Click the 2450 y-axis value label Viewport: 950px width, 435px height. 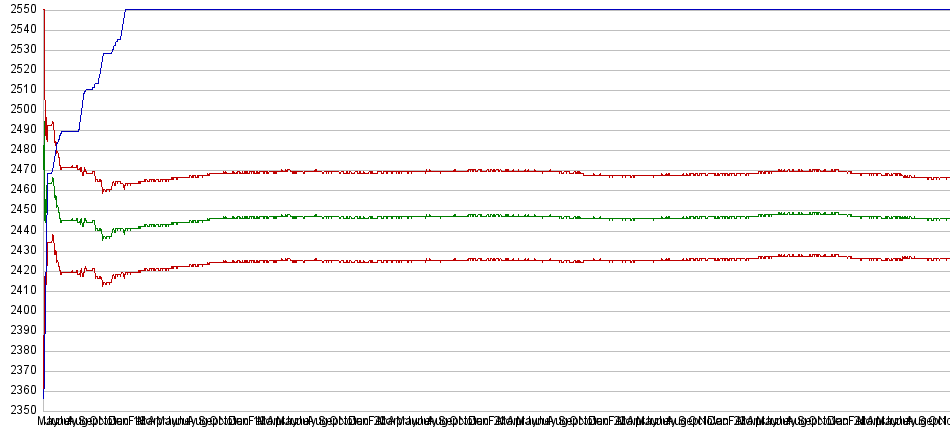[21, 210]
